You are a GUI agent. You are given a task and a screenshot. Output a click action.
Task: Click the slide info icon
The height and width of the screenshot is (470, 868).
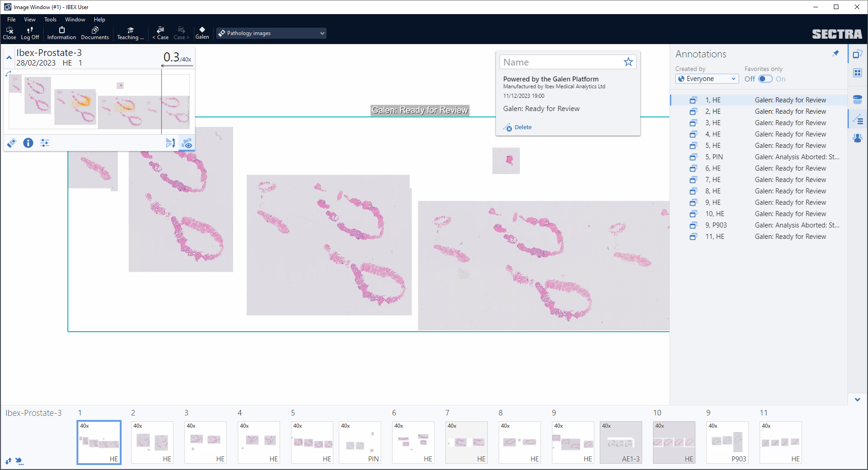[x=28, y=143]
